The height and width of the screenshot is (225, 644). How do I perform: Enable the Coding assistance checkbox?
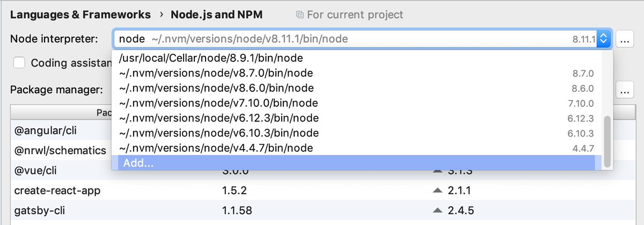pos(19,63)
